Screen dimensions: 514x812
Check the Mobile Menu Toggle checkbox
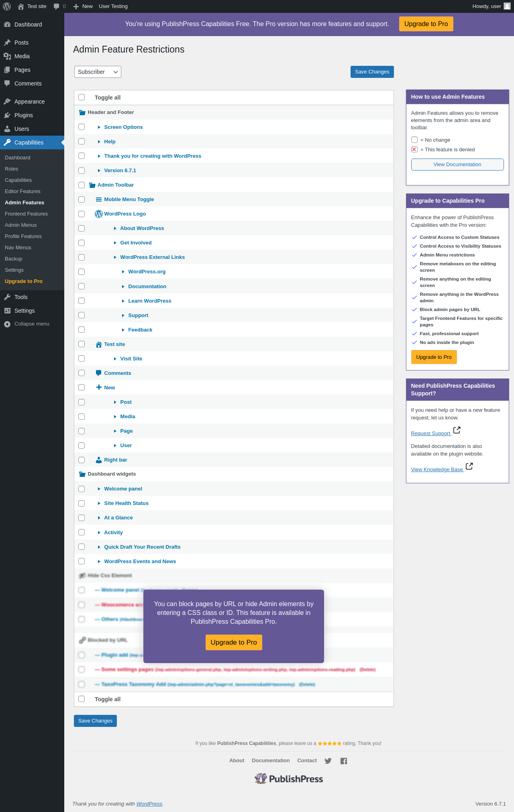pos(82,199)
